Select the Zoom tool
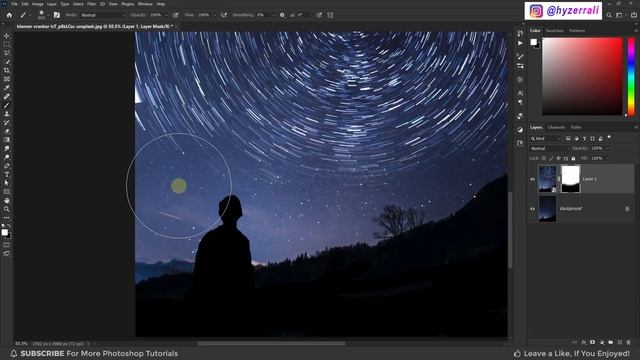The image size is (640, 360). [7, 209]
